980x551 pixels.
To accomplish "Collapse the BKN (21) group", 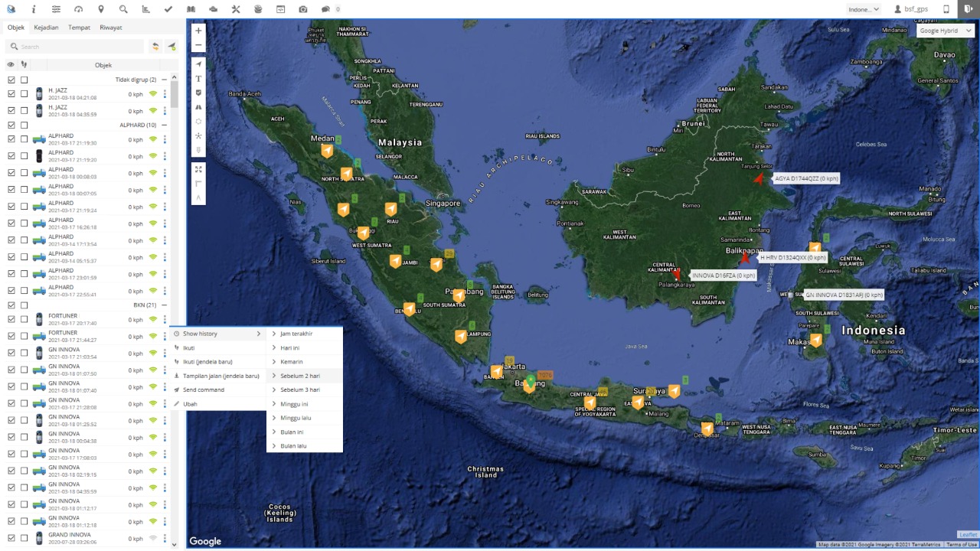I will tap(164, 305).
